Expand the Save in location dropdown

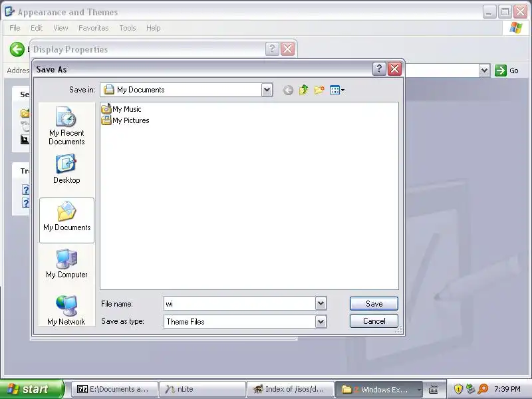(267, 90)
